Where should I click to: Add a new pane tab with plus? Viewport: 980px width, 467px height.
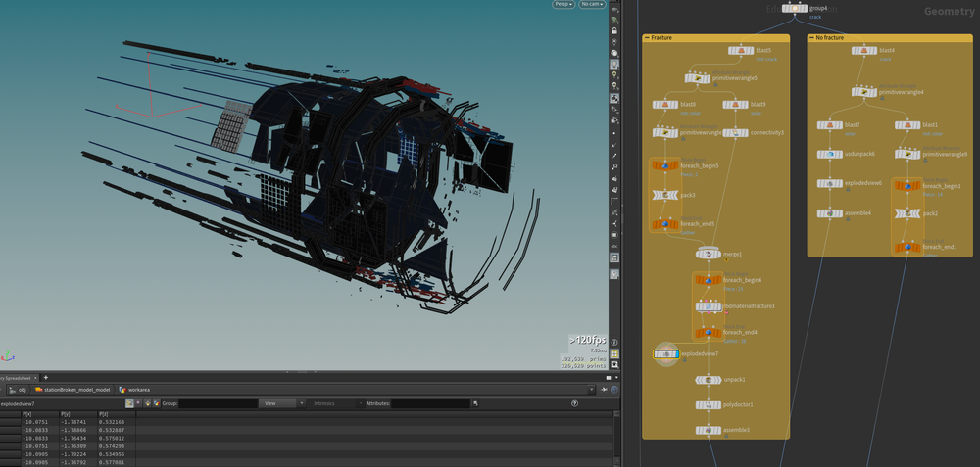[x=45, y=377]
